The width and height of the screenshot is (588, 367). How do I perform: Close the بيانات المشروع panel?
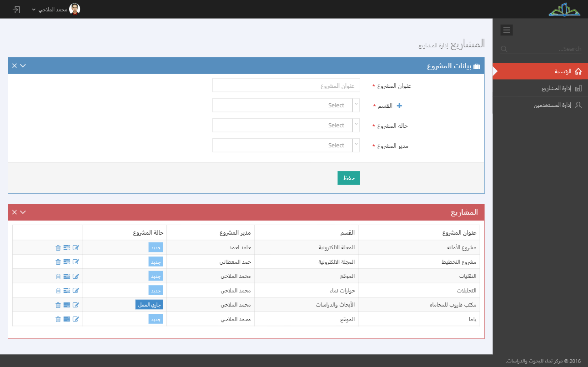point(15,65)
